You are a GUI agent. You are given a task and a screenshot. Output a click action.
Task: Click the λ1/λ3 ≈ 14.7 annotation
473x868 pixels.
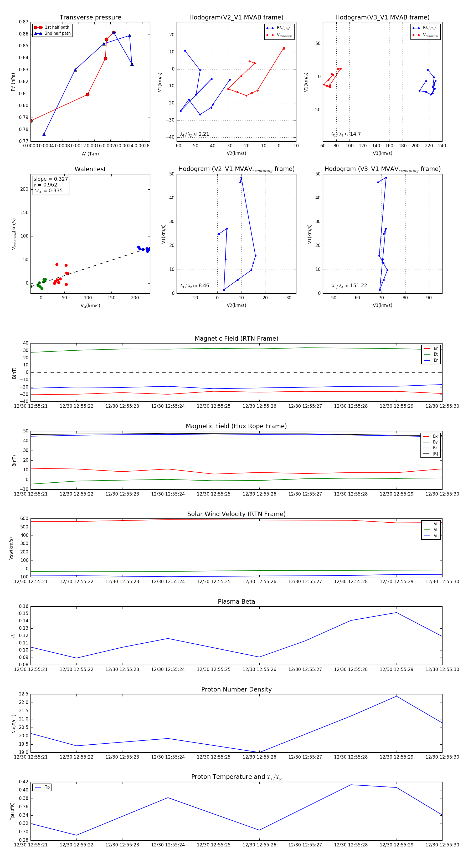pyautogui.click(x=346, y=134)
